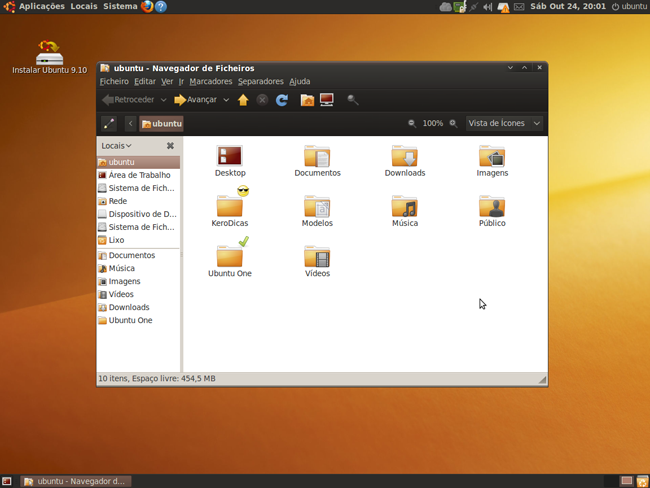Open the trash applet in bottom panel
The image size is (650, 488).
[x=642, y=481]
